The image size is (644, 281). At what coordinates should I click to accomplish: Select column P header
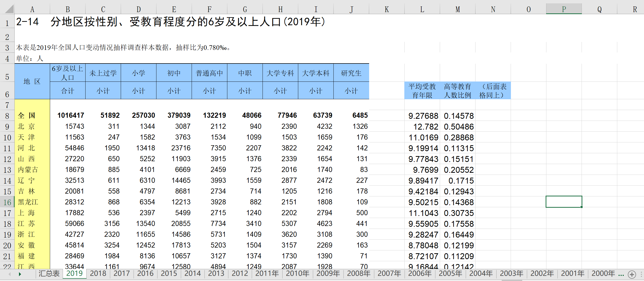coord(564,9)
